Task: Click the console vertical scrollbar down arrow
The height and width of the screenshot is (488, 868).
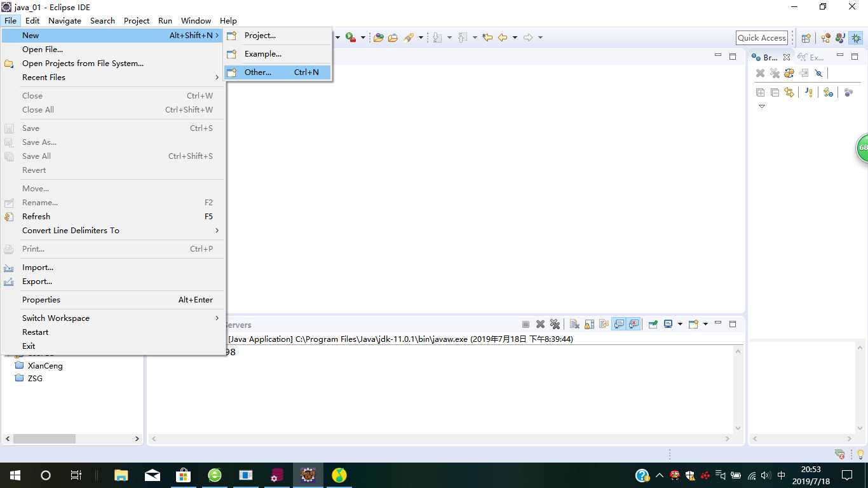Action: coord(738,428)
